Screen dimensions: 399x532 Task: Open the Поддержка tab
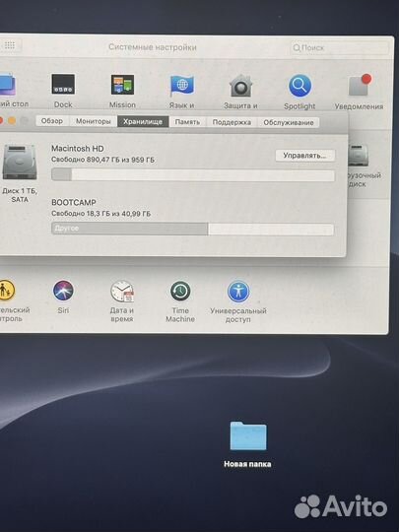pyautogui.click(x=232, y=122)
